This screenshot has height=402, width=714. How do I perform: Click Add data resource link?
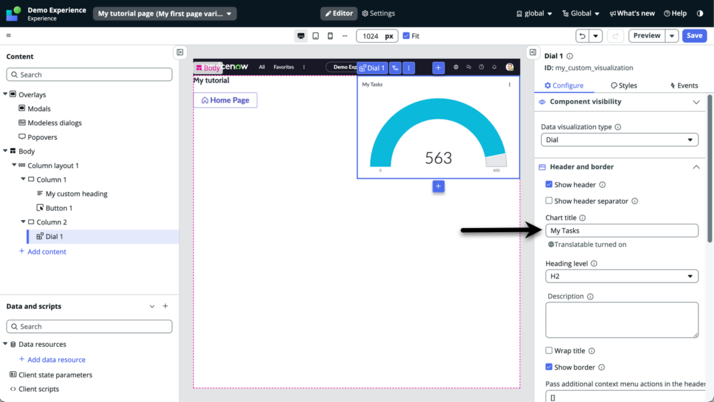click(52, 359)
